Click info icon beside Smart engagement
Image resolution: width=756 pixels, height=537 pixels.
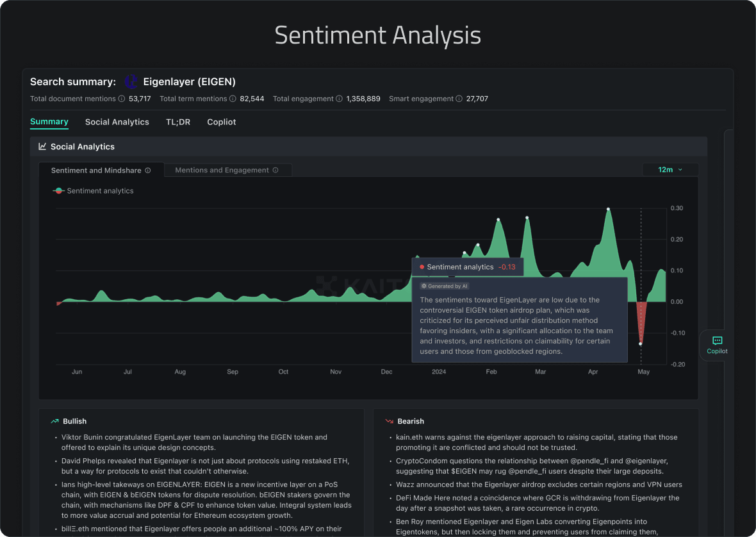[459, 99]
